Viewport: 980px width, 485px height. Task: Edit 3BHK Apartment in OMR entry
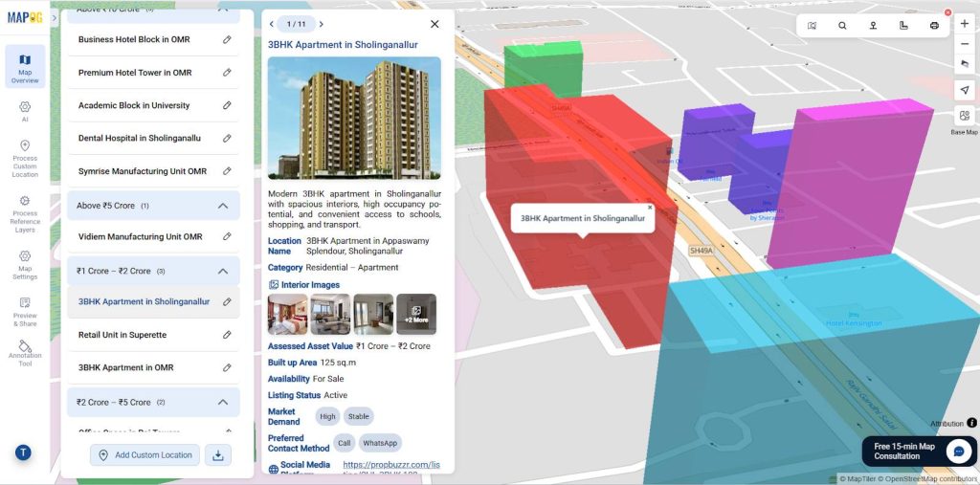(227, 367)
